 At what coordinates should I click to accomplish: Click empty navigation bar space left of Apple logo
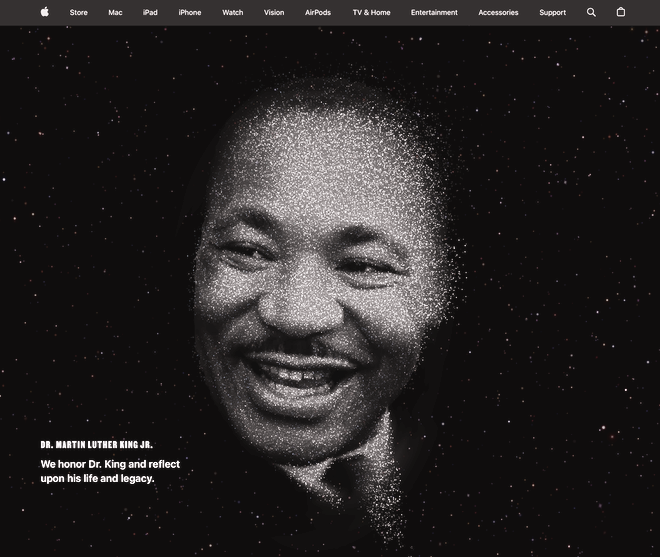18,12
